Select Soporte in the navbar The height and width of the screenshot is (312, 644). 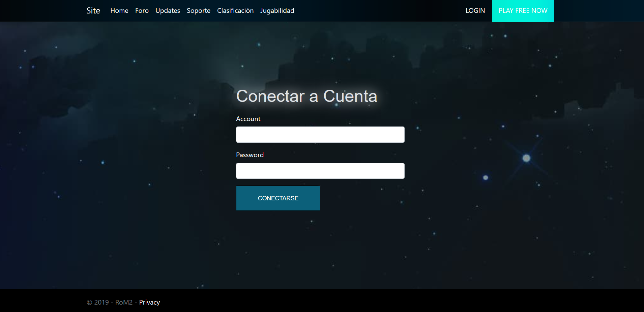click(199, 11)
